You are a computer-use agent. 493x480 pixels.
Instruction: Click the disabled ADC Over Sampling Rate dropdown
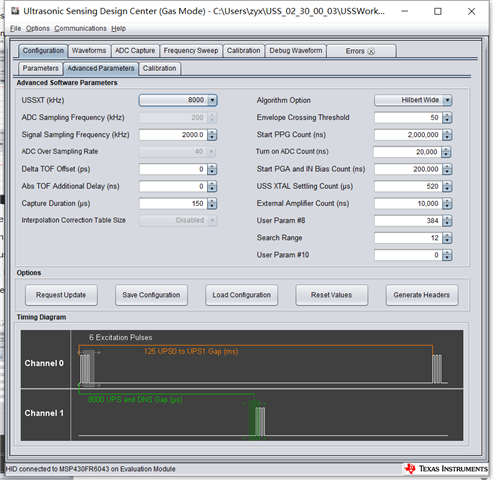pyautogui.click(x=177, y=152)
